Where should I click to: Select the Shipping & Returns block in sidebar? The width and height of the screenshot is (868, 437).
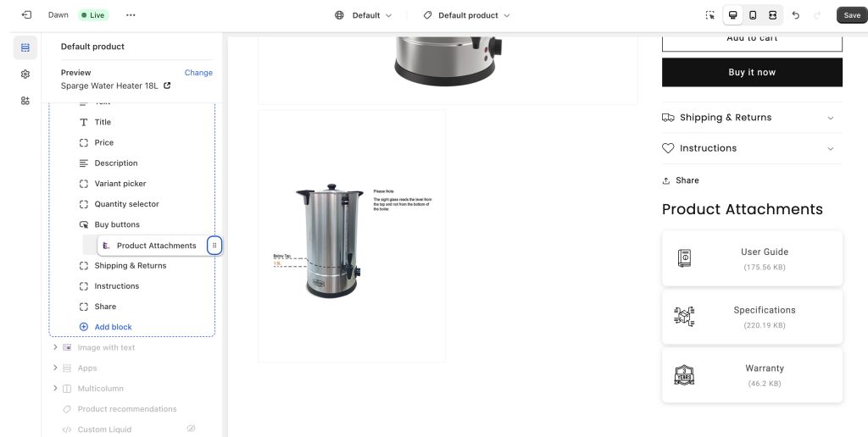[131, 266]
